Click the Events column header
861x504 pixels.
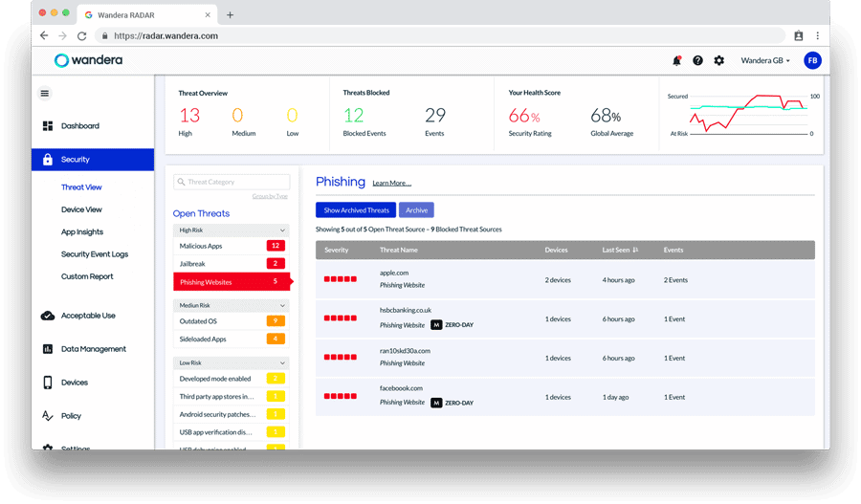pos(673,250)
